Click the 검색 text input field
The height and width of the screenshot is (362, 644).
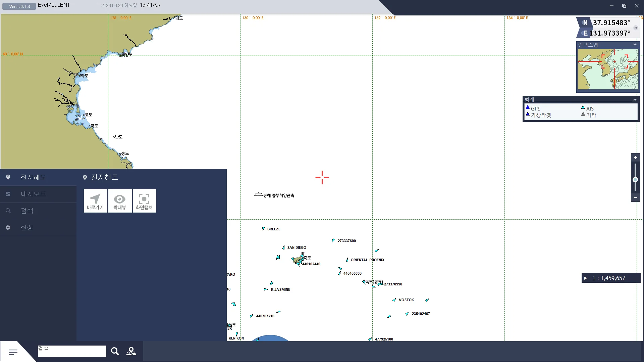tap(72, 351)
